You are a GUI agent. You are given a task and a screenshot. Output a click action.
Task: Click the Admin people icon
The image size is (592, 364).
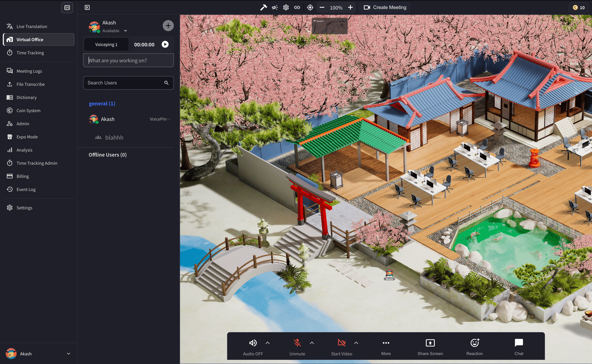pyautogui.click(x=10, y=124)
